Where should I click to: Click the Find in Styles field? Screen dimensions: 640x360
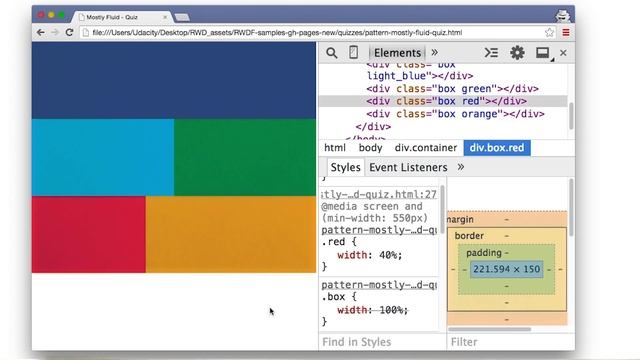click(x=382, y=342)
